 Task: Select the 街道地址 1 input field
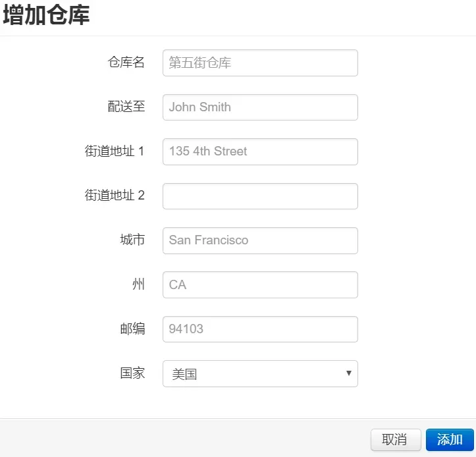260,152
